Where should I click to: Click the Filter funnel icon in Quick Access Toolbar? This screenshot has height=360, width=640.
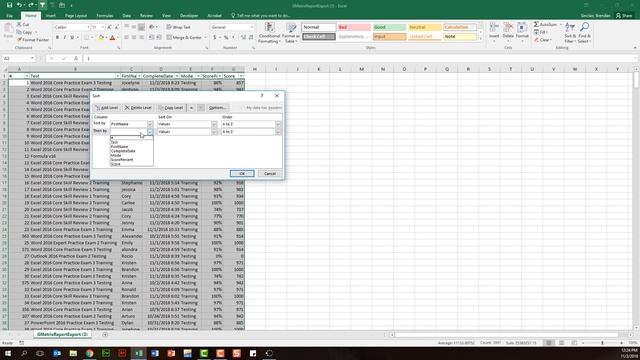coord(42,5)
